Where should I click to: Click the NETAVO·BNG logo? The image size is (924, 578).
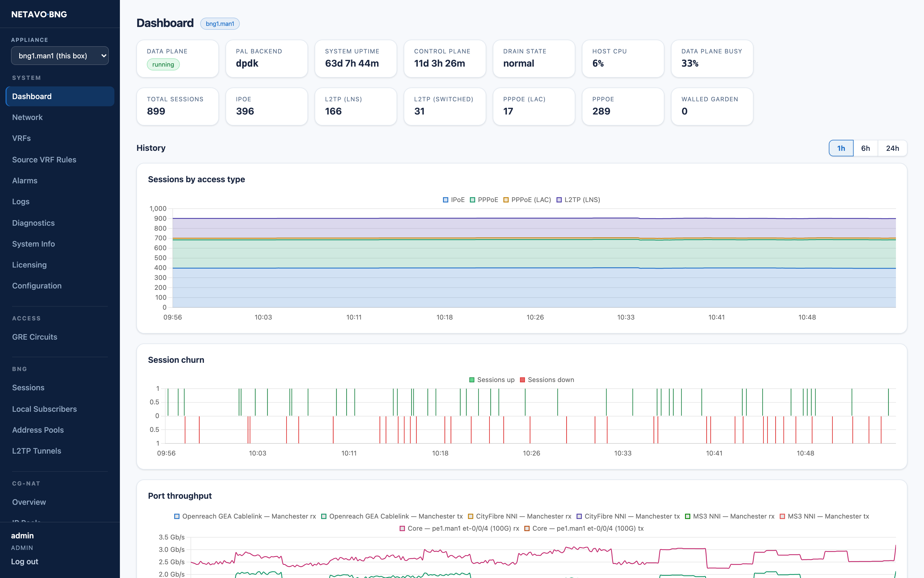point(39,15)
